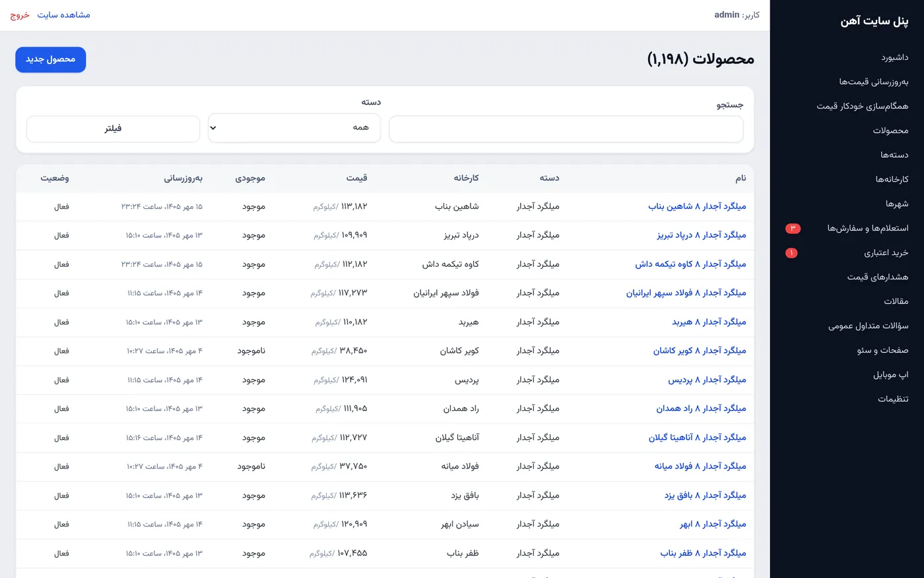Open product میلگرد آجدار ۸ آناهیتا گیلان
The image size is (924, 578).
pyautogui.click(x=697, y=438)
